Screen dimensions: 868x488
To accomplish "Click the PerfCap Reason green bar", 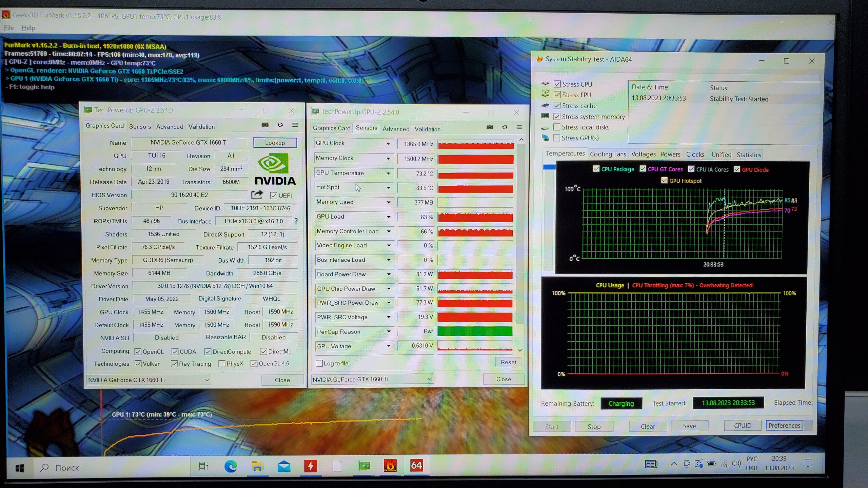I will point(475,331).
